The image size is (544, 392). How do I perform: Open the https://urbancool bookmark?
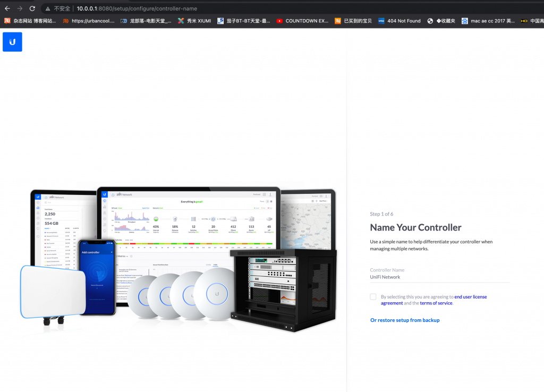89,21
